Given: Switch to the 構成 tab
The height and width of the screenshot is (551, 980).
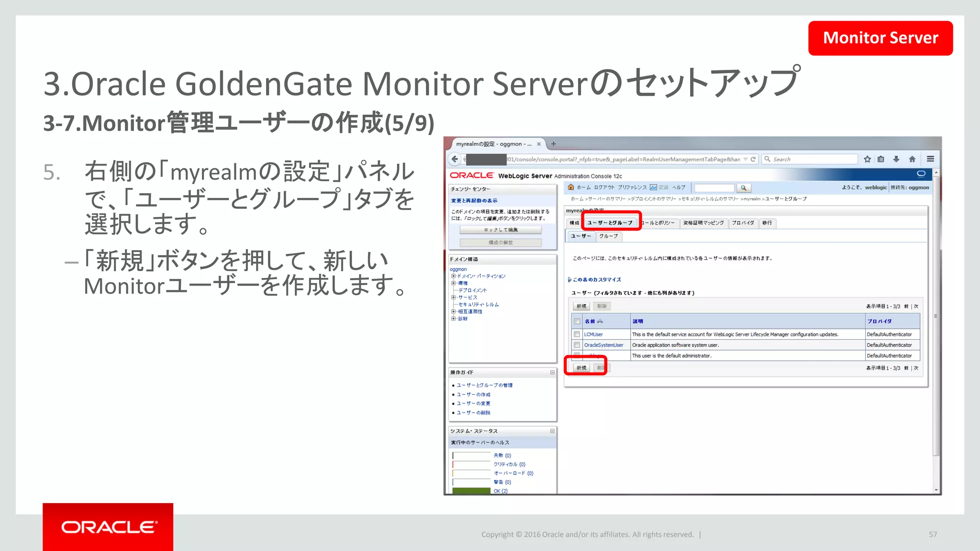Looking at the screenshot, I should 574,223.
